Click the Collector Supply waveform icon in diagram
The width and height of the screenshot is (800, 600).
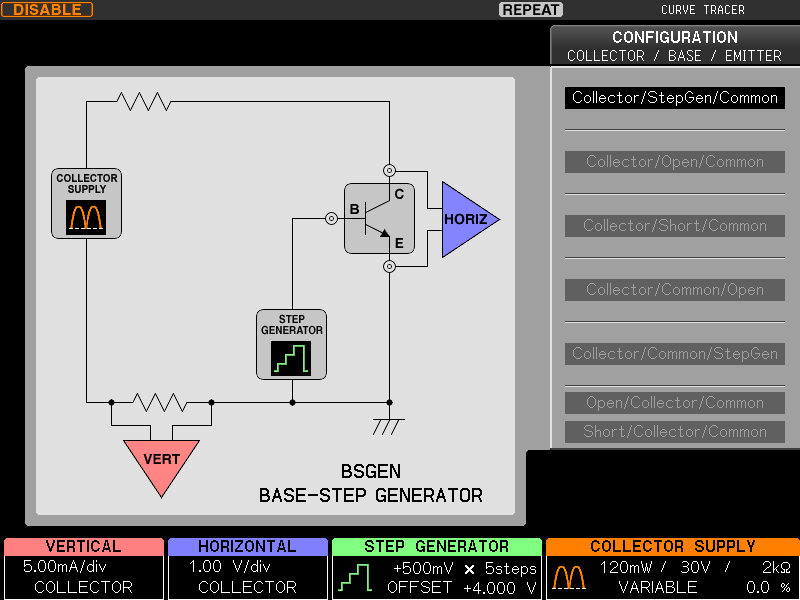[x=86, y=217]
